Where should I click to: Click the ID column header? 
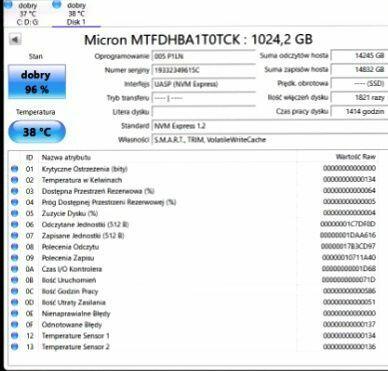click(29, 157)
